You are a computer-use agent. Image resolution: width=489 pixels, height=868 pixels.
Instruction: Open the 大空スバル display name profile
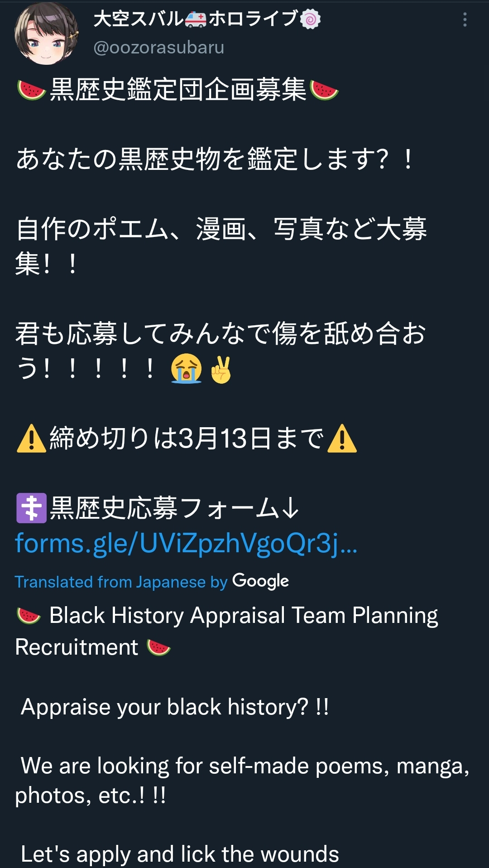tap(138, 19)
